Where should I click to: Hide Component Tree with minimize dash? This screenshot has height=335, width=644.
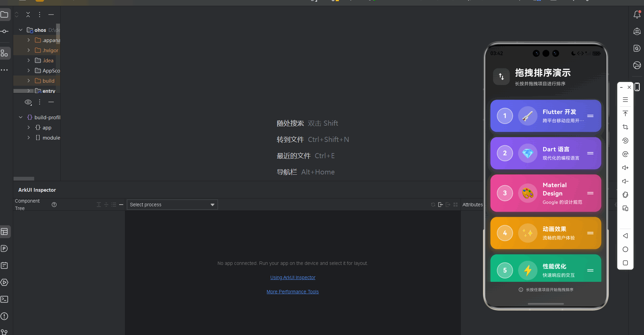pos(121,205)
